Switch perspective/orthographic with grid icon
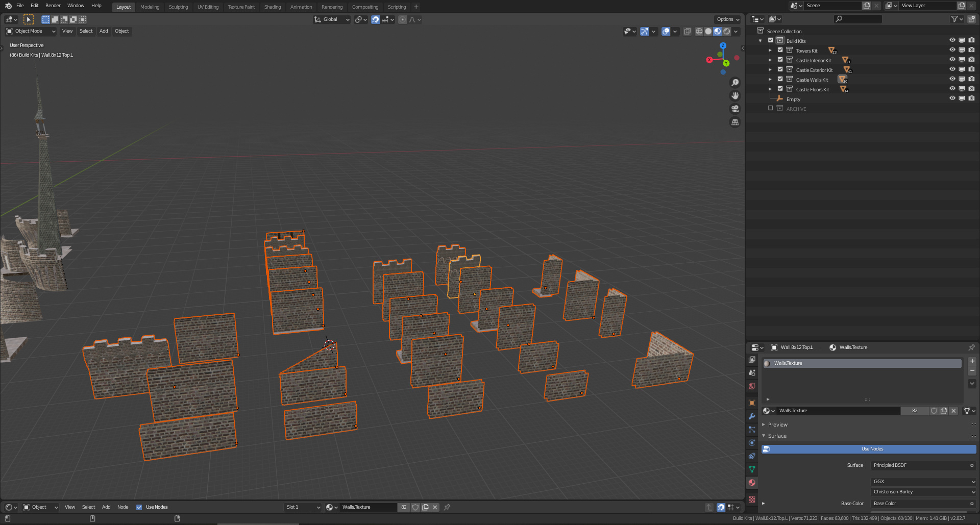 point(735,122)
